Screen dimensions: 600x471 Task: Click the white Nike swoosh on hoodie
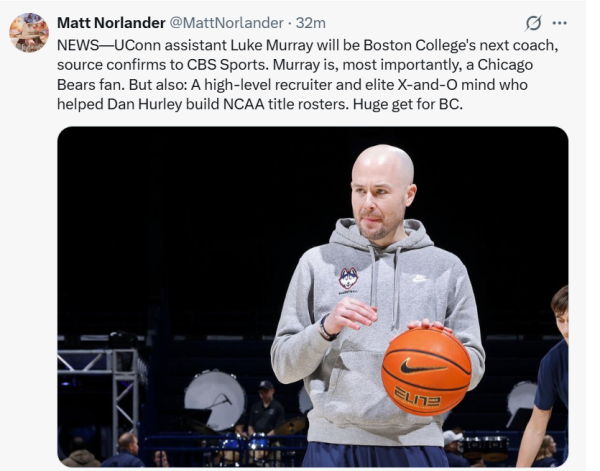(x=419, y=278)
